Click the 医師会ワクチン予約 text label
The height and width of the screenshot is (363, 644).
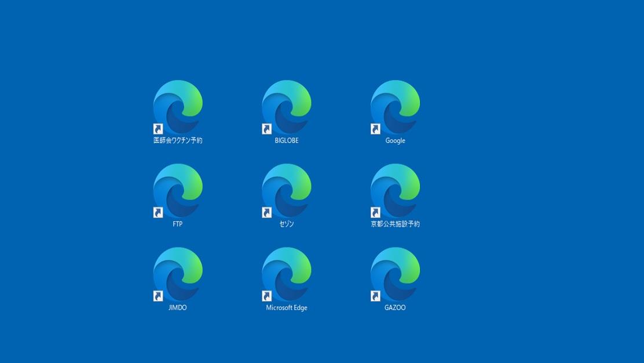click(178, 140)
